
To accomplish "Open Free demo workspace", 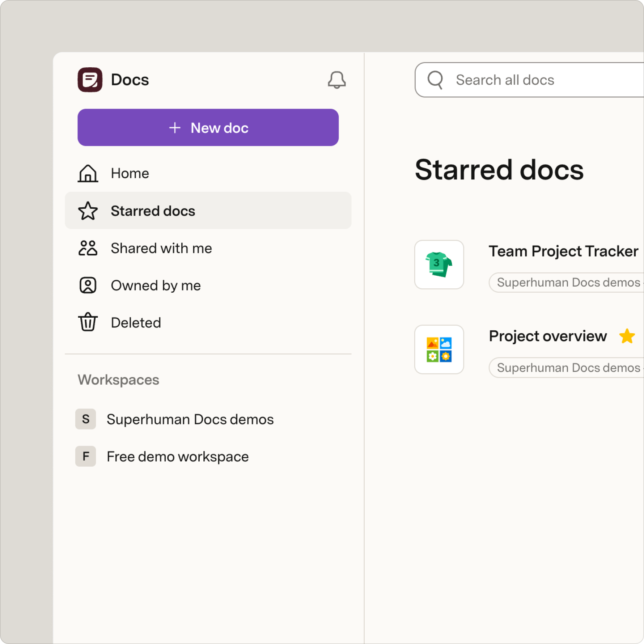I will [208, 456].
